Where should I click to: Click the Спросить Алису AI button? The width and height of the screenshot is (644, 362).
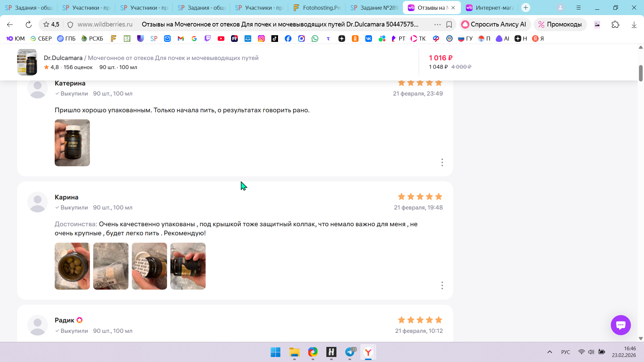coord(494,24)
